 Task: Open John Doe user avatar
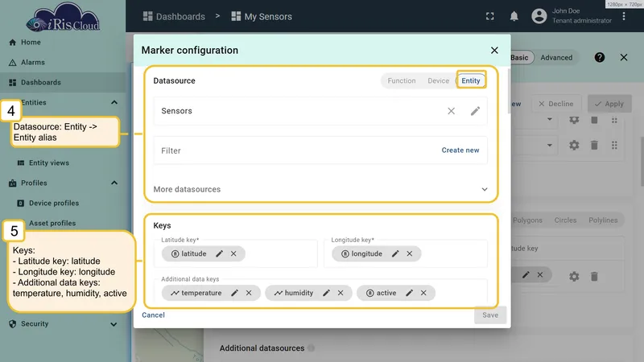539,16
